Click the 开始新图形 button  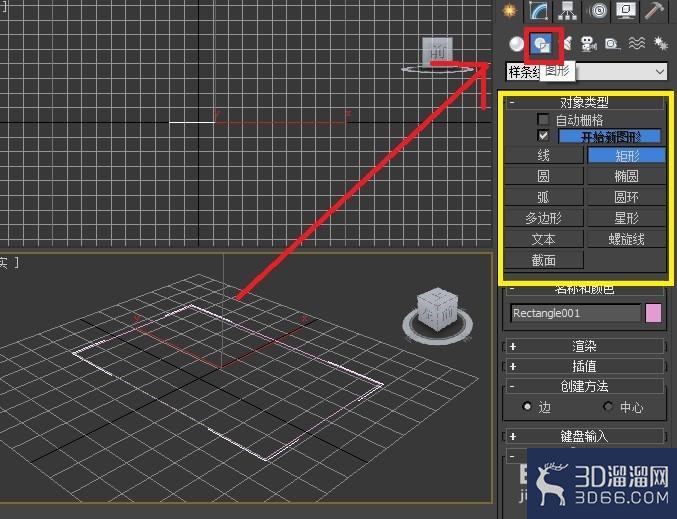(610, 137)
